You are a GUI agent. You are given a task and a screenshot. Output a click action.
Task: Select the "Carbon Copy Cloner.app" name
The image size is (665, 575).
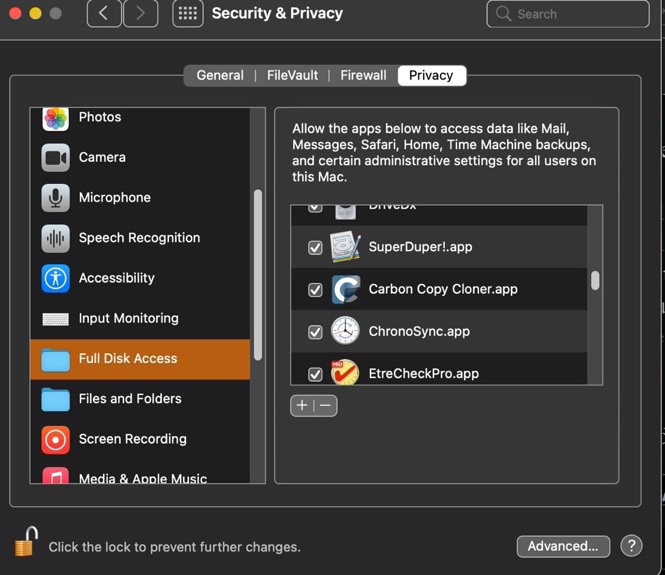(443, 289)
